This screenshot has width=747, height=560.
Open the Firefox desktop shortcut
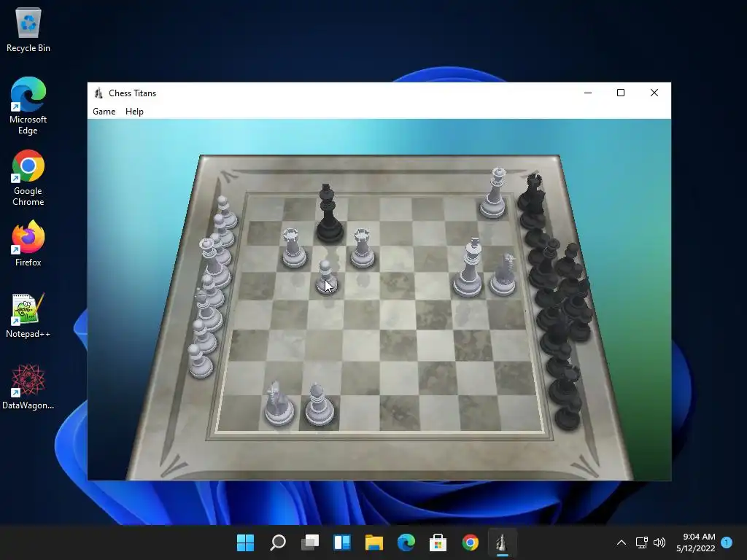click(x=28, y=244)
